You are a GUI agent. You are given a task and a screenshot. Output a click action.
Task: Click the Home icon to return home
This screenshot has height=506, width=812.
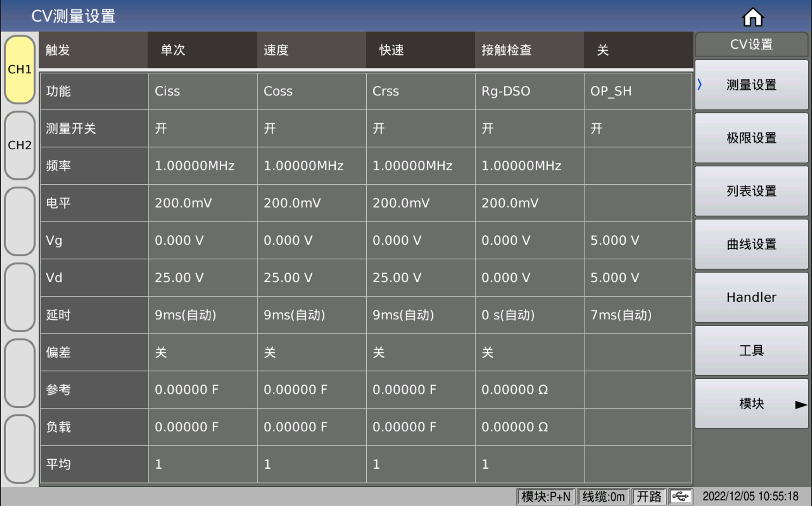tap(753, 16)
